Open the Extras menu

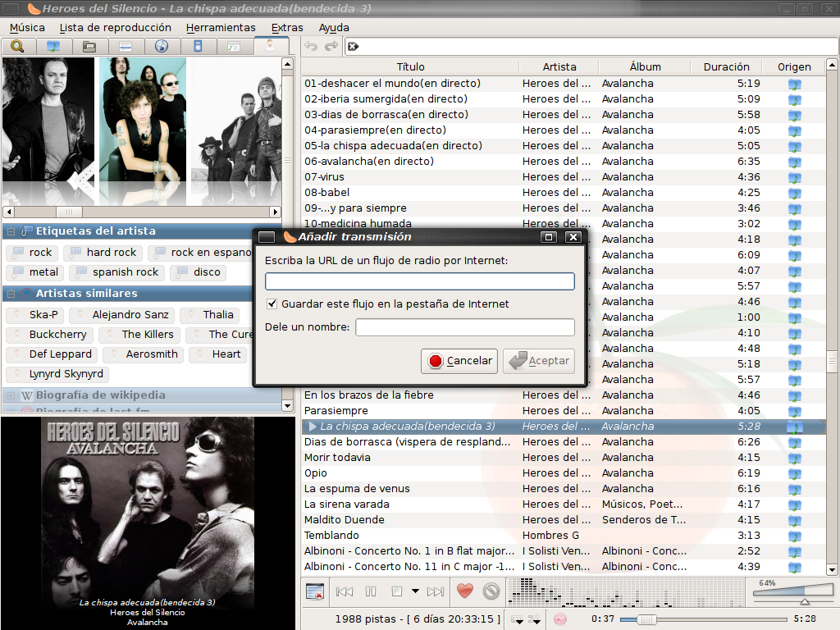(287, 27)
